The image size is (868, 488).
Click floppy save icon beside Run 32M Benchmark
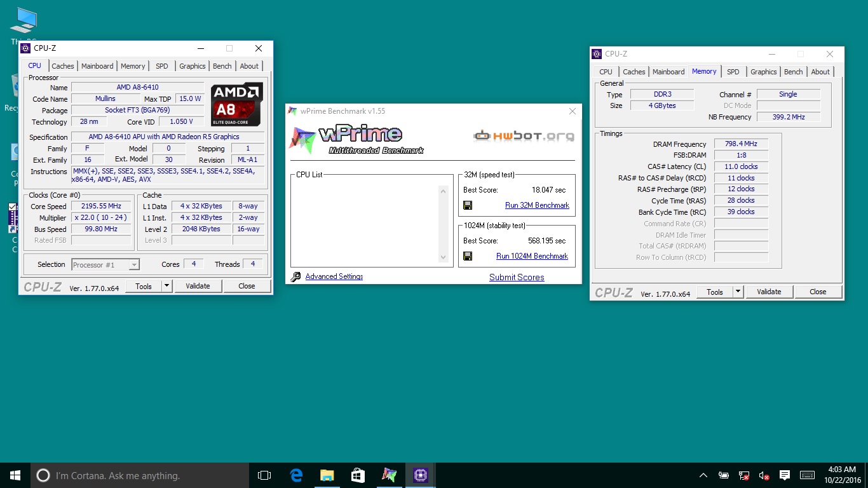[468, 205]
